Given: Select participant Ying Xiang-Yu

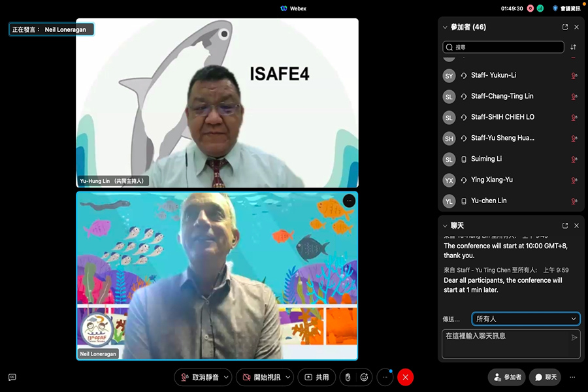Looking at the screenshot, I should pyautogui.click(x=510, y=180).
